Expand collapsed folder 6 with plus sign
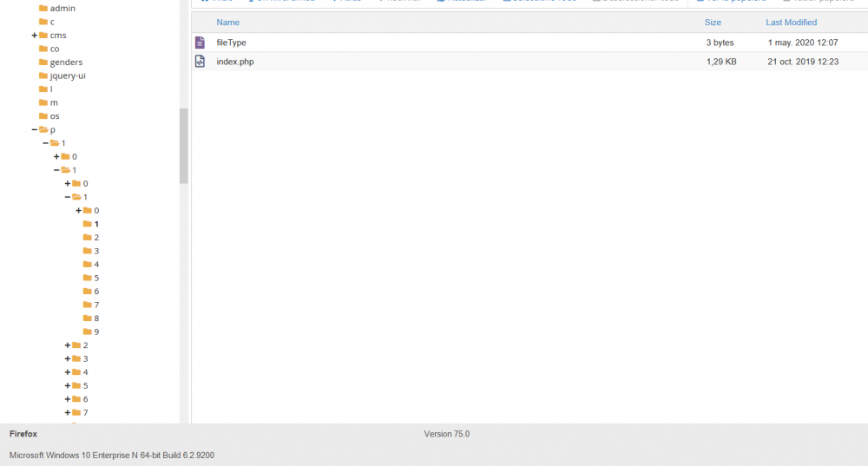The height and width of the screenshot is (466, 868). point(68,399)
